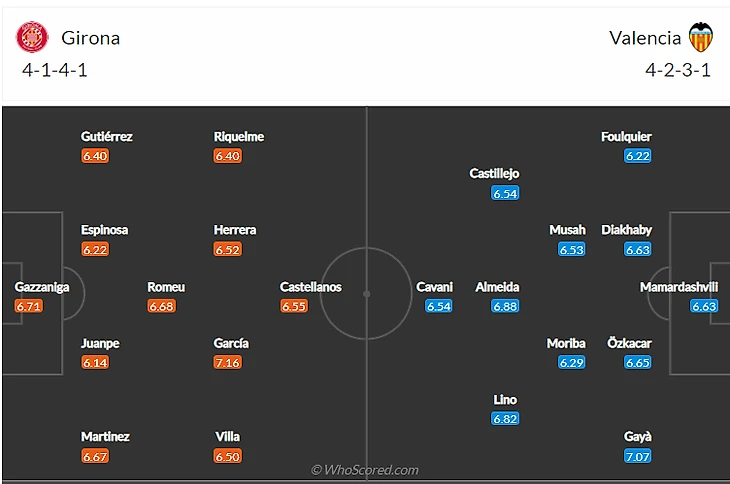Image resolution: width=730 pixels, height=484 pixels.
Task: Select Almeida's 6.88 rating badge
Action: pos(505,306)
